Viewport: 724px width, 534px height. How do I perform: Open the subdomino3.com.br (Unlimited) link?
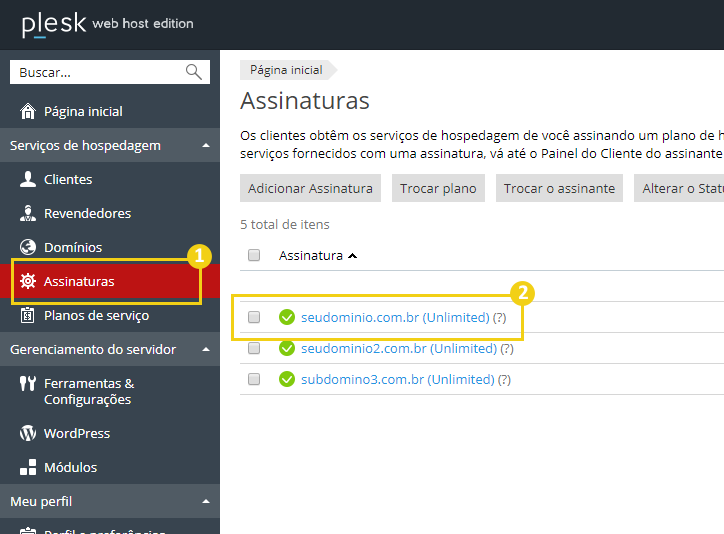[x=398, y=379]
